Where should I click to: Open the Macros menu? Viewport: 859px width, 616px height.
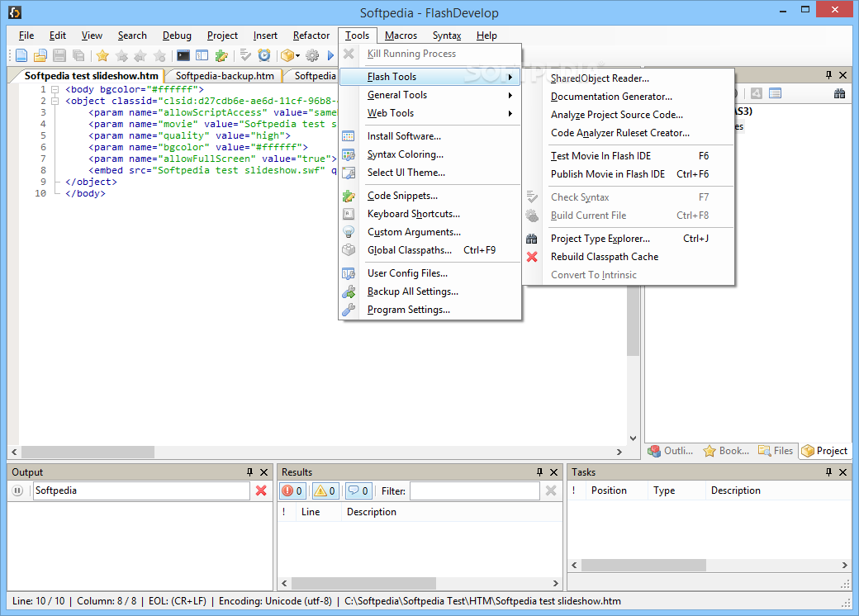coord(401,36)
